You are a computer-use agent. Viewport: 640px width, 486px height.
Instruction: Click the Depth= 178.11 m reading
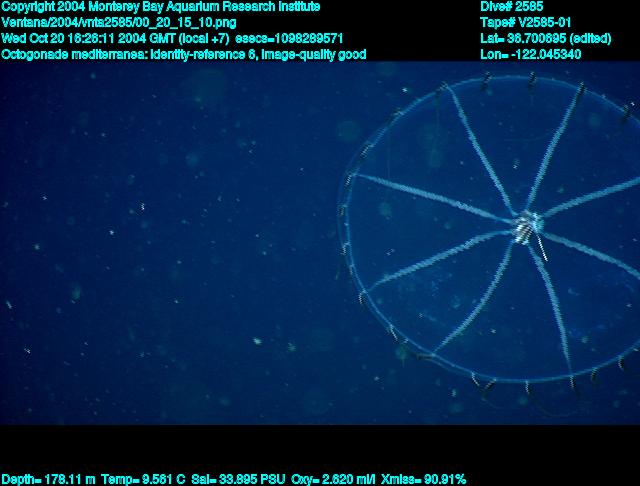tap(49, 479)
